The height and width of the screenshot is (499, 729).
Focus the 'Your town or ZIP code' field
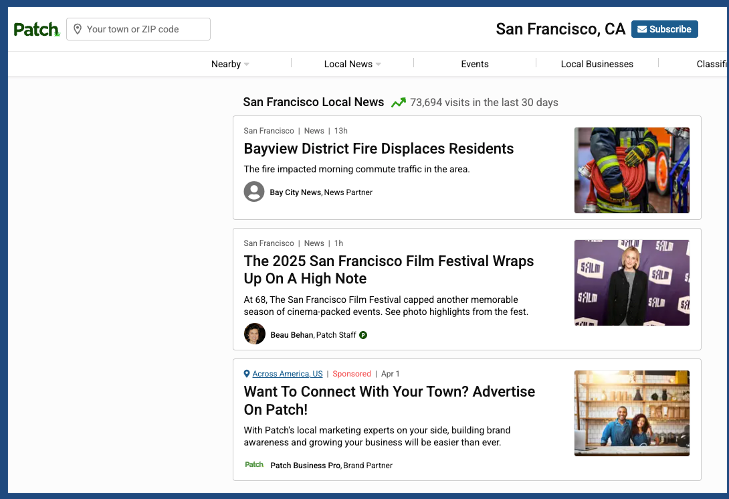139,29
